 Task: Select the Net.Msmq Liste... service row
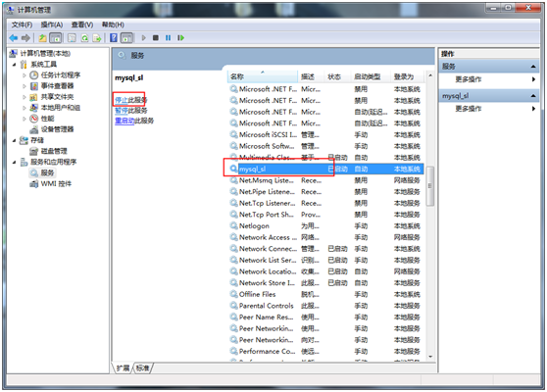(x=326, y=180)
